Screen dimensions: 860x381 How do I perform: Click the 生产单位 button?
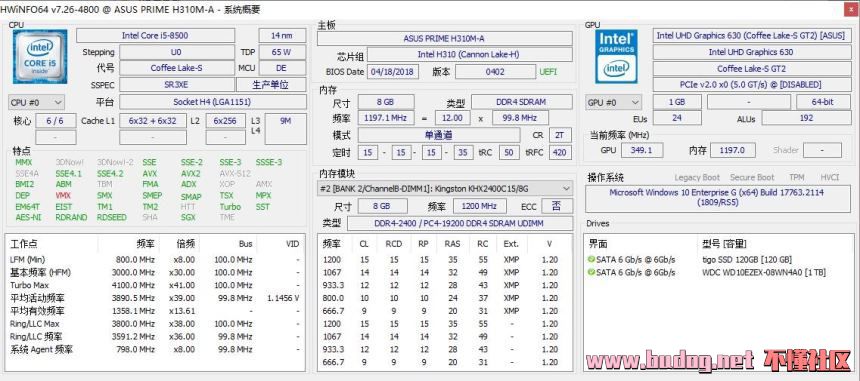pos(271,85)
